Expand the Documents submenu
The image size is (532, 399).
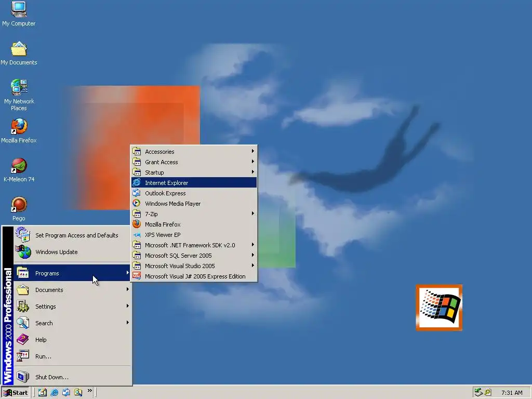(72, 290)
